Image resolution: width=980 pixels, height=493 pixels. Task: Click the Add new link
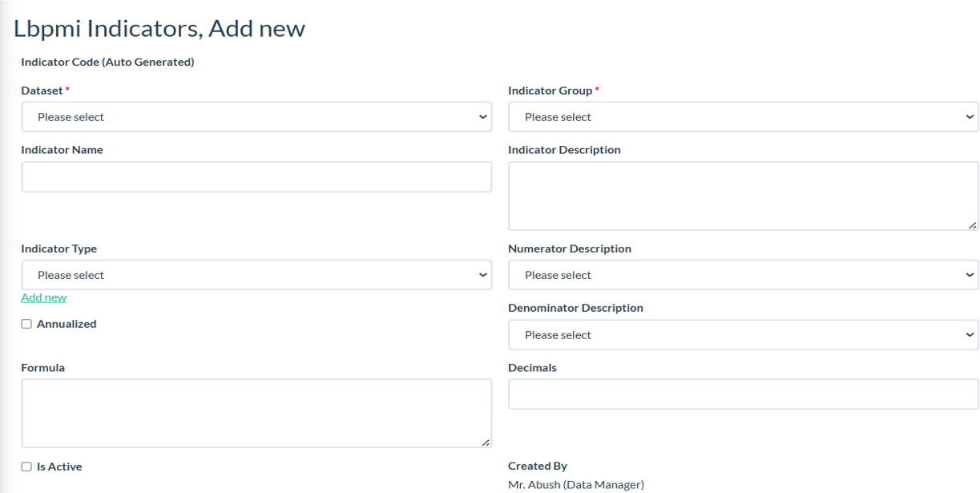click(x=44, y=297)
